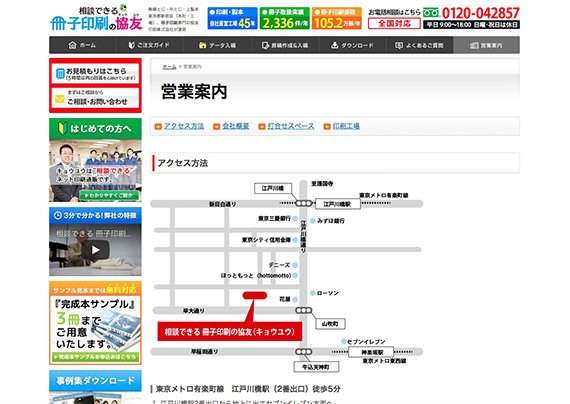Jump to 印刷工場 section

point(346,126)
